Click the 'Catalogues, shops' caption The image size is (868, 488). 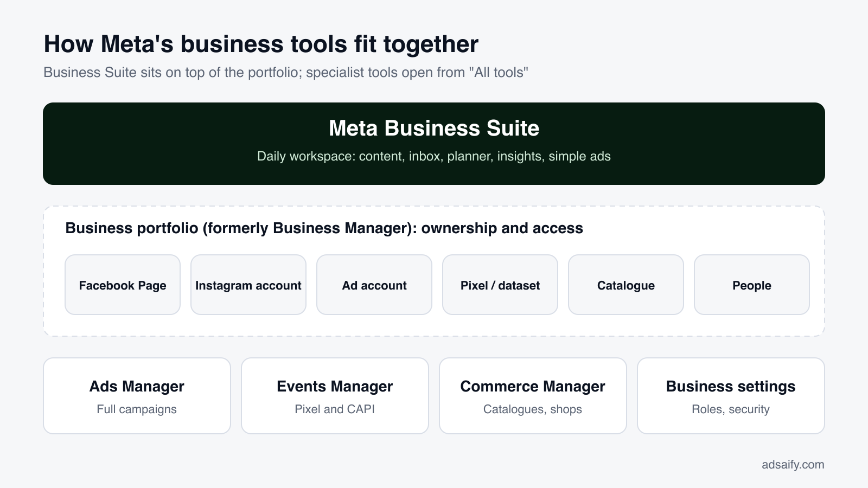pyautogui.click(x=533, y=409)
